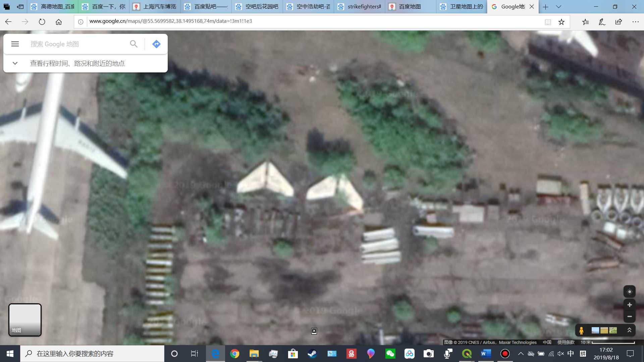The image size is (644, 362).
Task: Switch to the 百度地图 tab
Action: coord(410,7)
